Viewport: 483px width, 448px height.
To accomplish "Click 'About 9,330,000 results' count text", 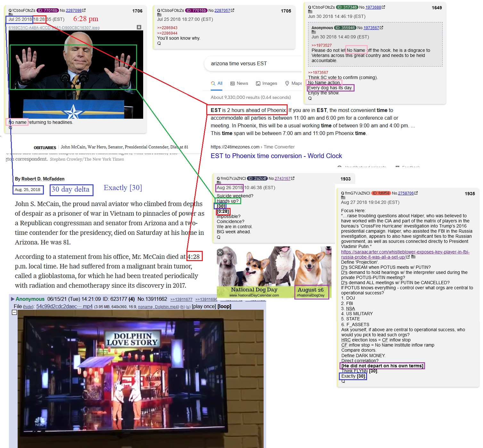I will 251,97.
